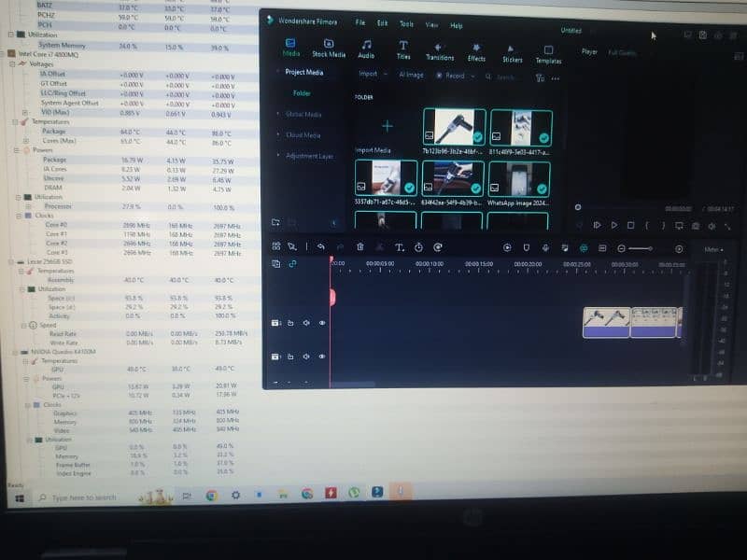Open the Record dropdown
The width and height of the screenshot is (747, 560).
(454, 76)
